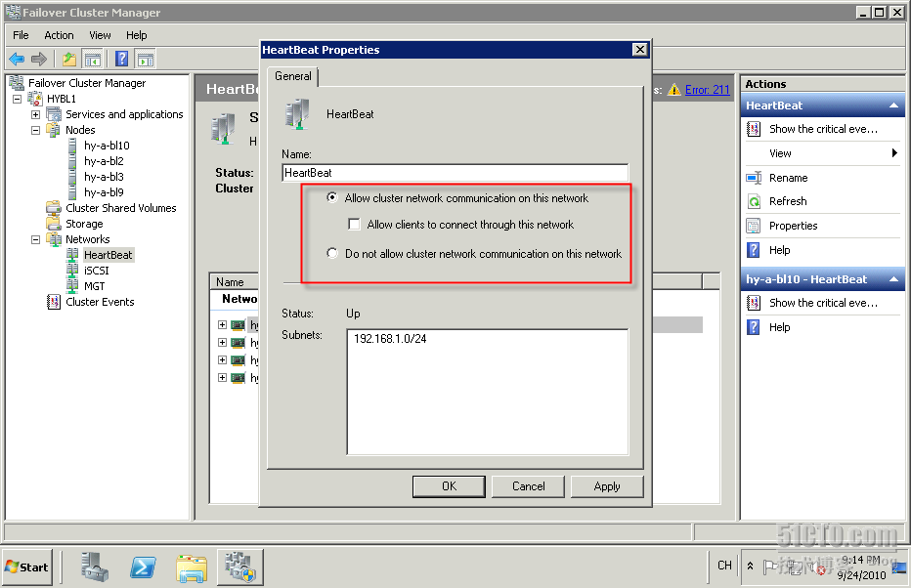Launch PowerShell from the taskbar
The width and height of the screenshot is (911, 588).
coord(143,567)
